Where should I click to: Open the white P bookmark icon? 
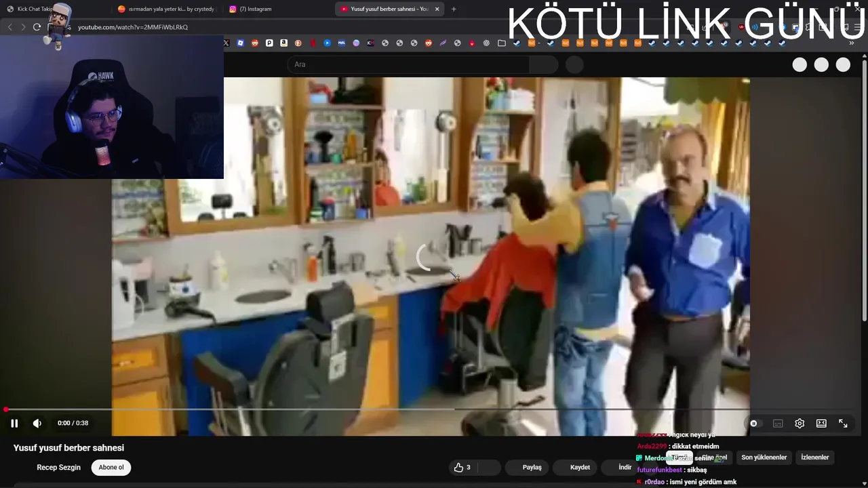(x=269, y=43)
